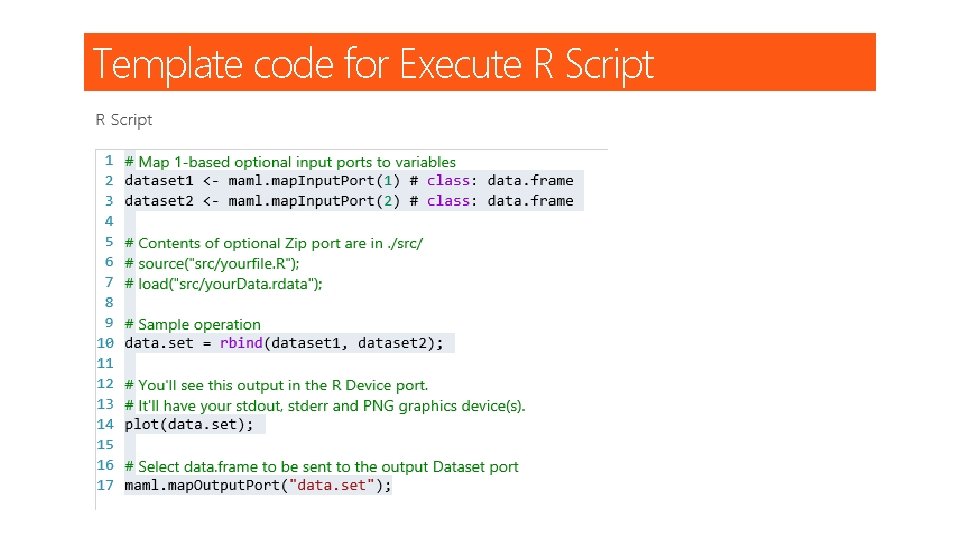The height and width of the screenshot is (540, 960).
Task: Click the comment line load("src/yourData.rdata");
Action: coord(223,284)
